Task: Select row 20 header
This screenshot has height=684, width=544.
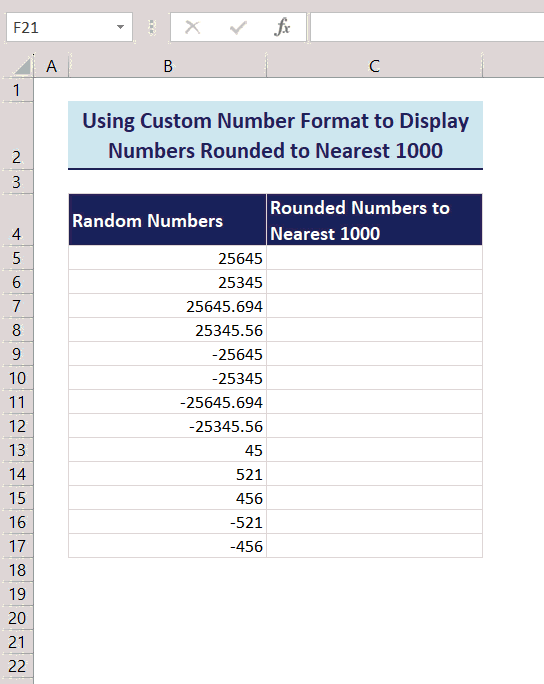Action: [x=17, y=618]
